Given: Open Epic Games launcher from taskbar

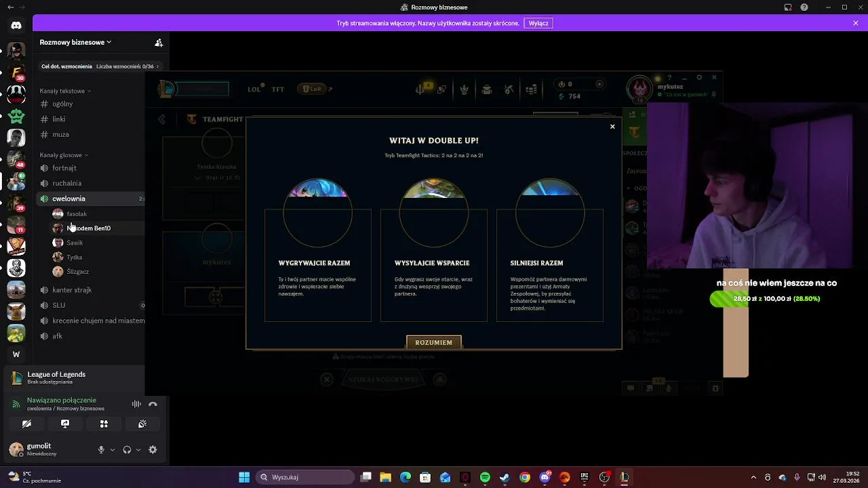Looking at the screenshot, I should point(585,477).
